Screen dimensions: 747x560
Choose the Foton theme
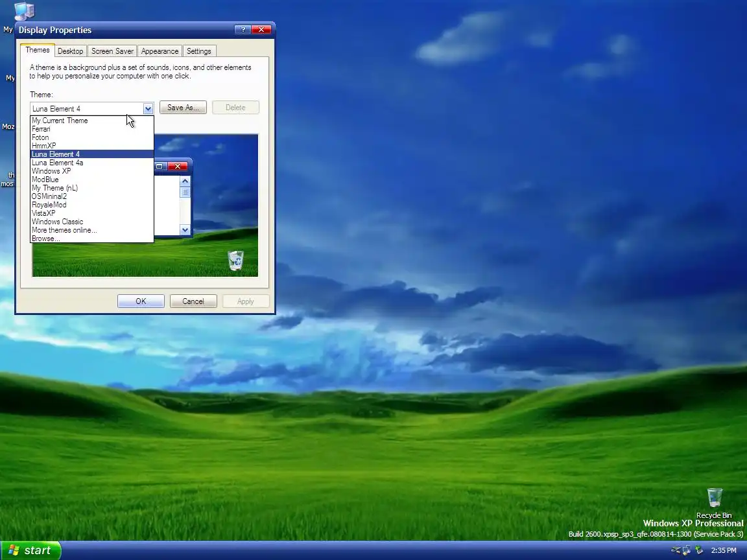[92, 137]
